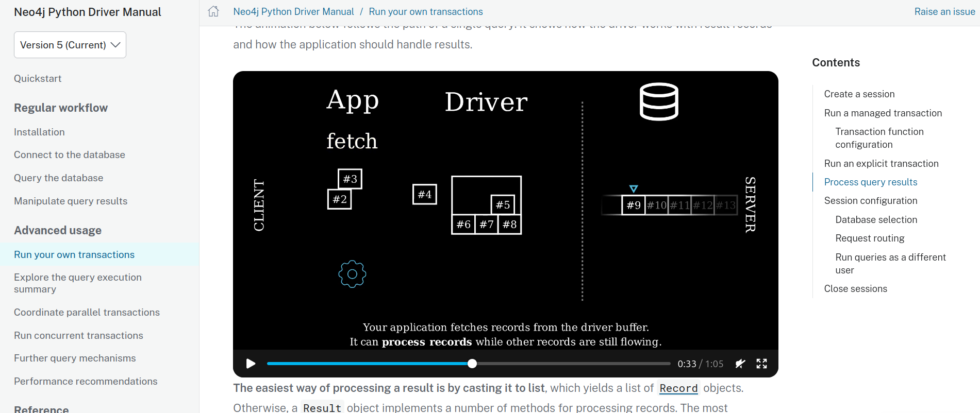Image resolution: width=980 pixels, height=413 pixels.
Task: Click the home icon in breadcrumb
Action: point(213,11)
